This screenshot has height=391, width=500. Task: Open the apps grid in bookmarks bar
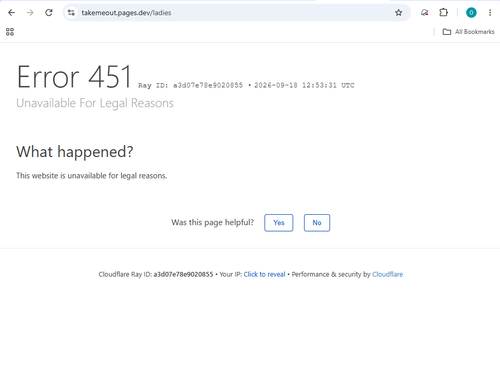point(10,32)
